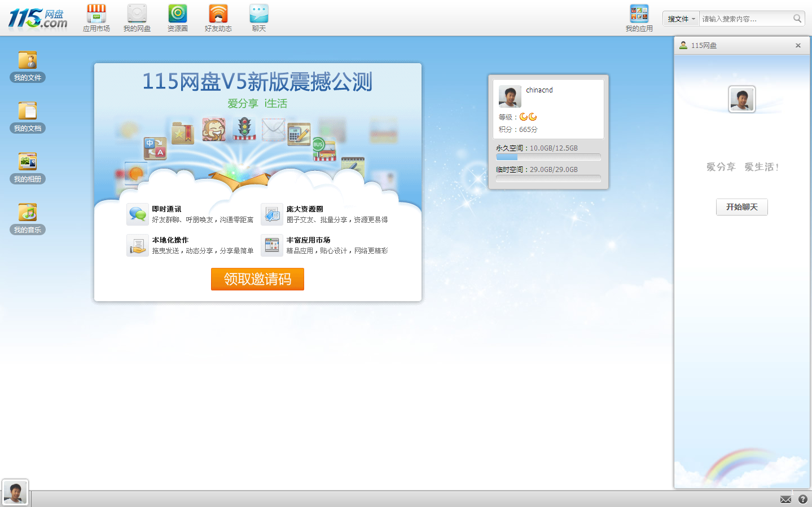Viewport: 812px width, 507px height.
Task: Open the mail envelope icon in status bar
Action: 785,499
